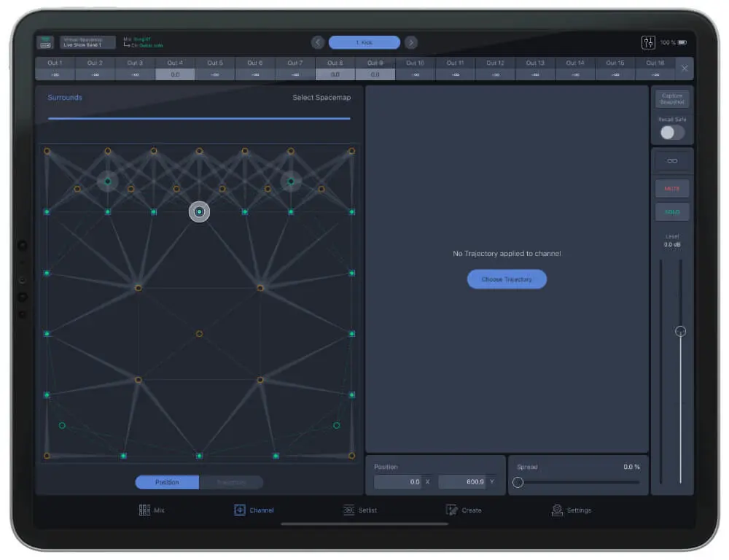
Task: Open the 1. Kick channel selector
Action: click(x=364, y=42)
